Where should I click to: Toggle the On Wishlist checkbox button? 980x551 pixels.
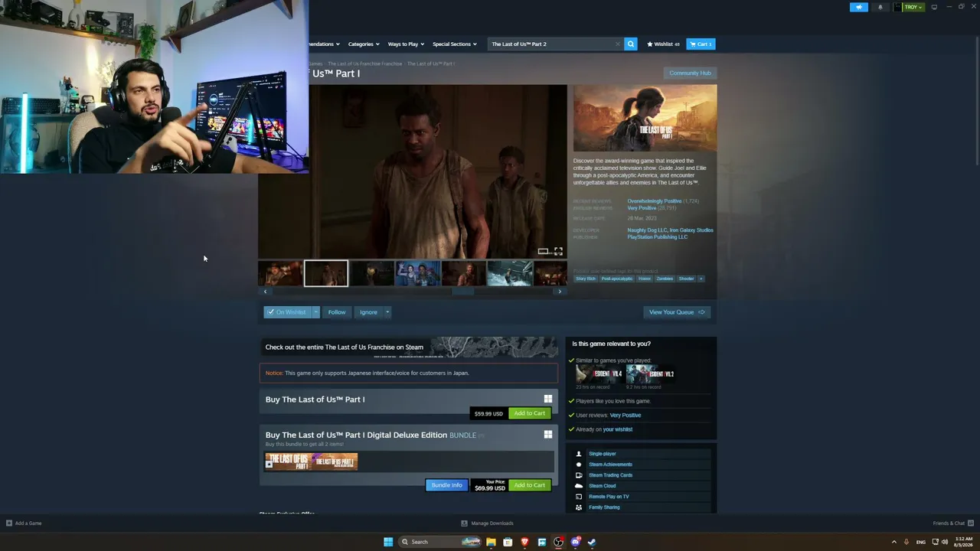coord(287,312)
